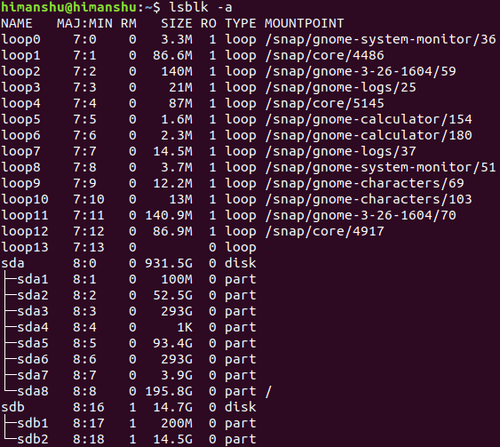Select the MOUNTPOINT column header
This screenshot has height=447, width=500.
pyautogui.click(x=304, y=23)
